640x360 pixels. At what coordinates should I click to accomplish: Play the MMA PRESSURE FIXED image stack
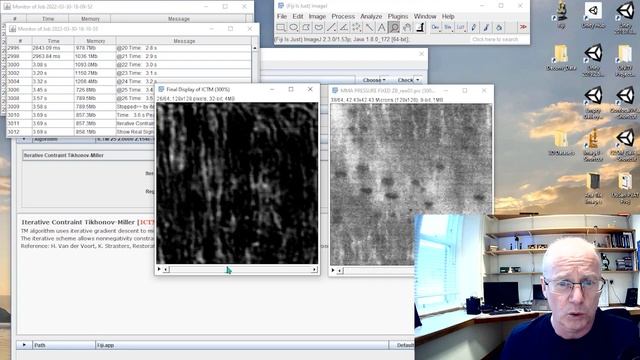point(333,270)
